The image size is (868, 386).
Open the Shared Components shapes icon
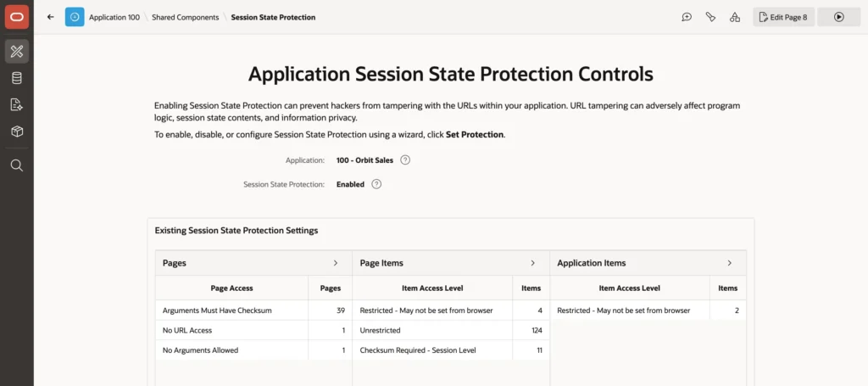pyautogui.click(x=735, y=17)
